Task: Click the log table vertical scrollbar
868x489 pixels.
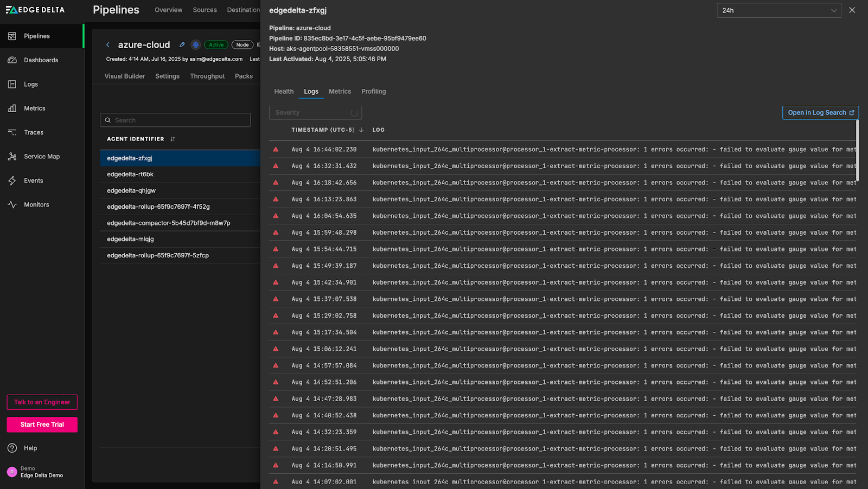Action: tap(857, 151)
